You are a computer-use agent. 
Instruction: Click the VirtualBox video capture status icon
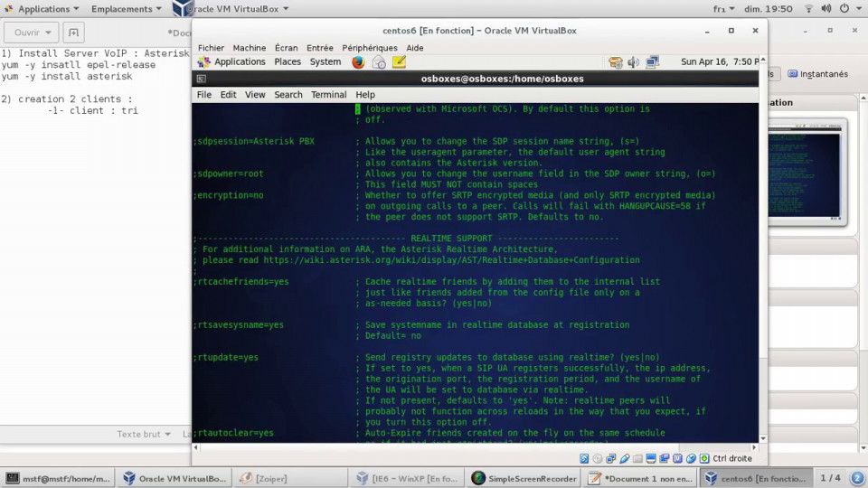tap(665, 459)
